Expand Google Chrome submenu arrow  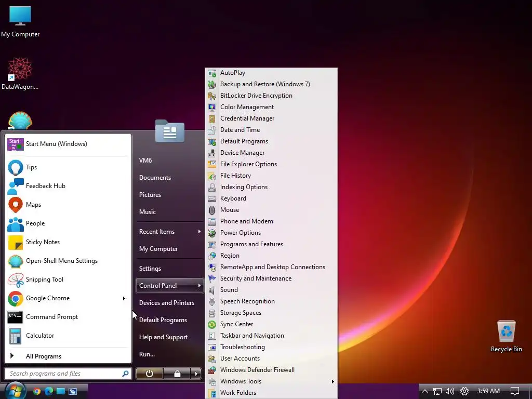(x=124, y=298)
